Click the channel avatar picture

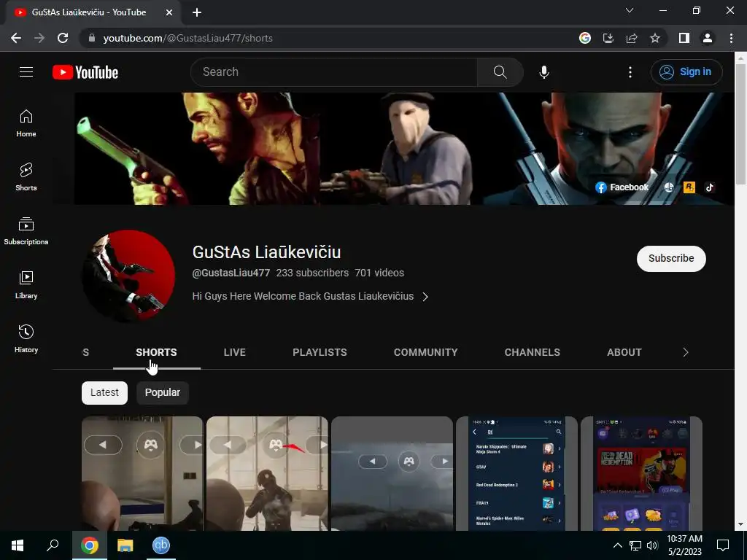pyautogui.click(x=128, y=276)
